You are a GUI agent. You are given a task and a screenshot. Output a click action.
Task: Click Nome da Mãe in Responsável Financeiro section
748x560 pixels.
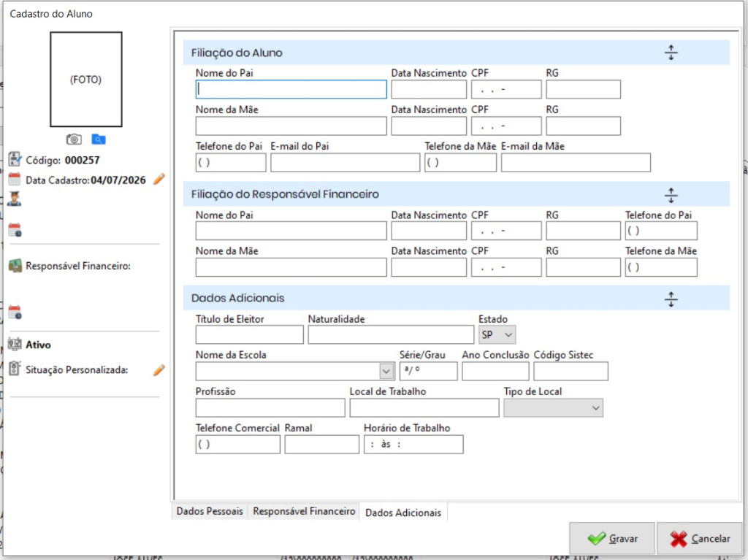tap(291, 267)
